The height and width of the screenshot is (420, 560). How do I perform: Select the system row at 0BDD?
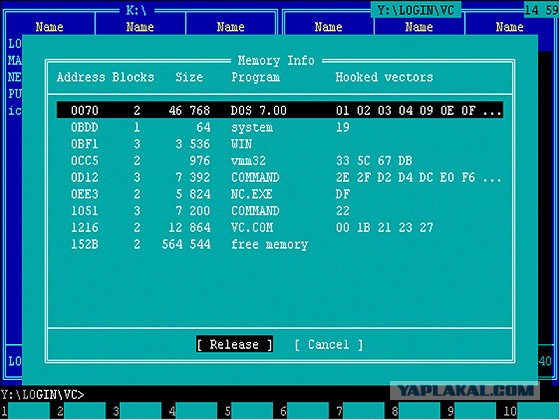tap(280, 127)
